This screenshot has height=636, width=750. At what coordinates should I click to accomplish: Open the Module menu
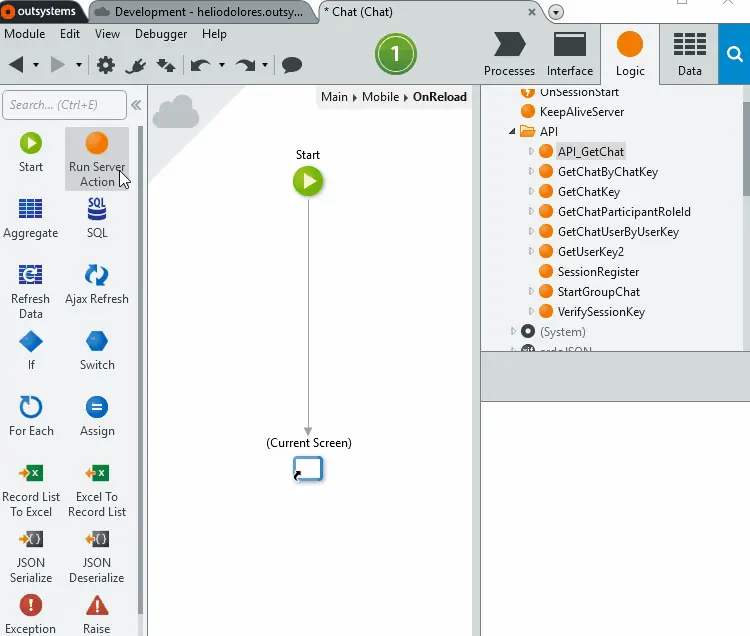pos(25,34)
